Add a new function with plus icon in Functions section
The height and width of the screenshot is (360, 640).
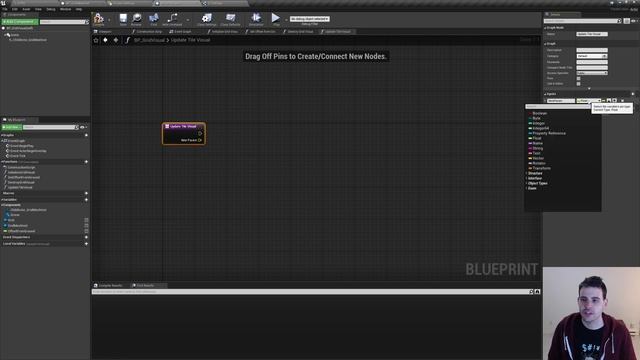(x=86, y=162)
